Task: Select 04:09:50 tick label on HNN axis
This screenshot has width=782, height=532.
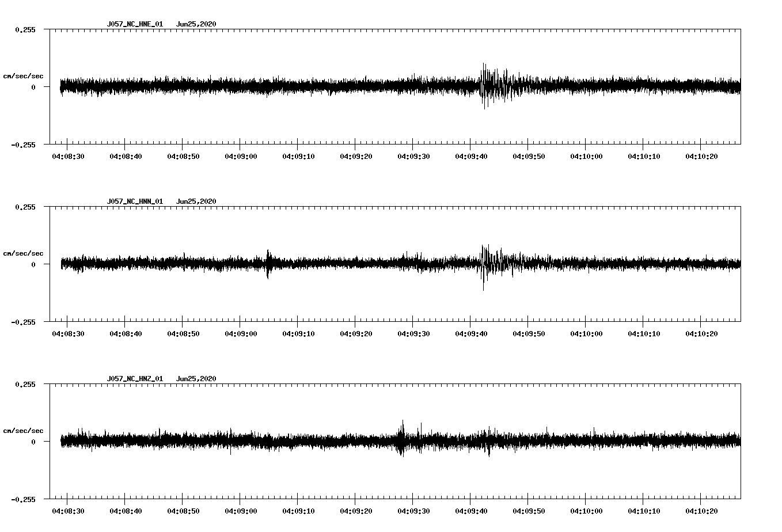Action: click(529, 333)
